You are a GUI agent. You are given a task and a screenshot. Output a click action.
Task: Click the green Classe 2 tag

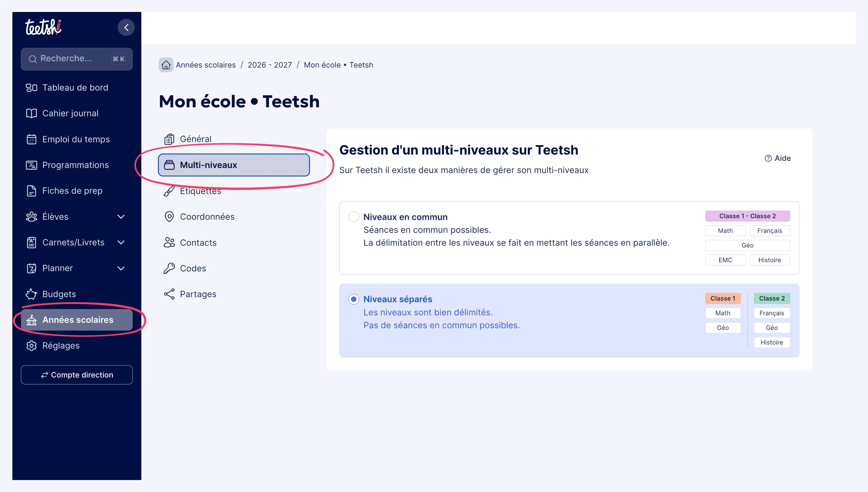772,298
